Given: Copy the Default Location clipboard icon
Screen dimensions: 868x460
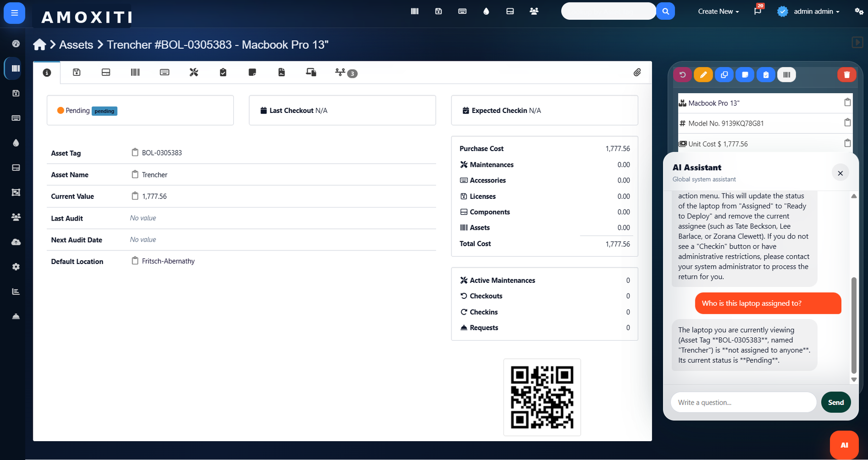Looking at the screenshot, I should coord(135,261).
